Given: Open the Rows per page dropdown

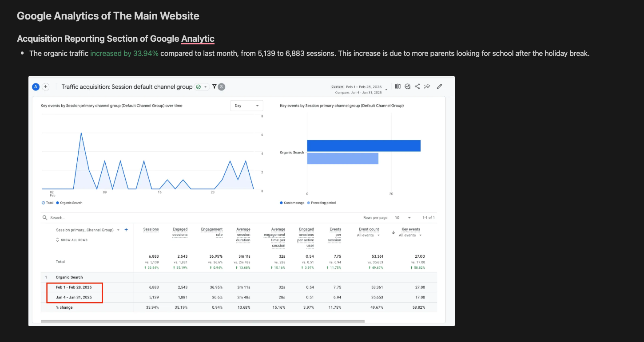Looking at the screenshot, I should pyautogui.click(x=403, y=218).
